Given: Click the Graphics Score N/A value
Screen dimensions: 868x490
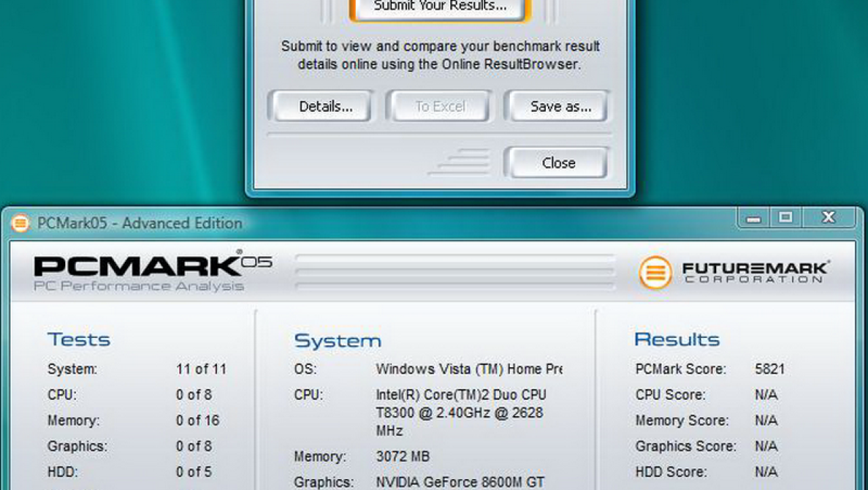Looking at the screenshot, I should pos(766,447).
